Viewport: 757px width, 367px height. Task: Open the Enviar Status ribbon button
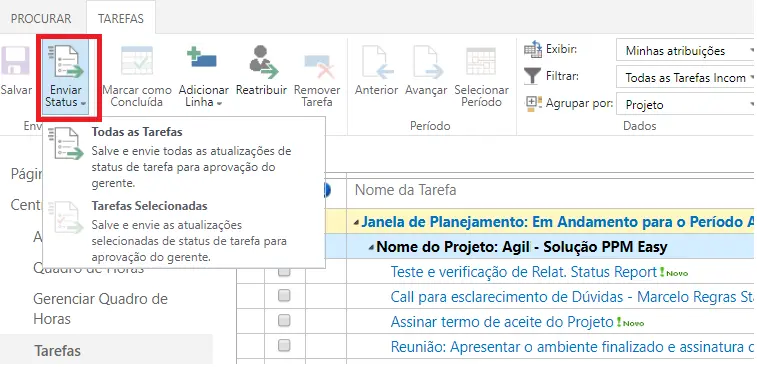coord(66,76)
